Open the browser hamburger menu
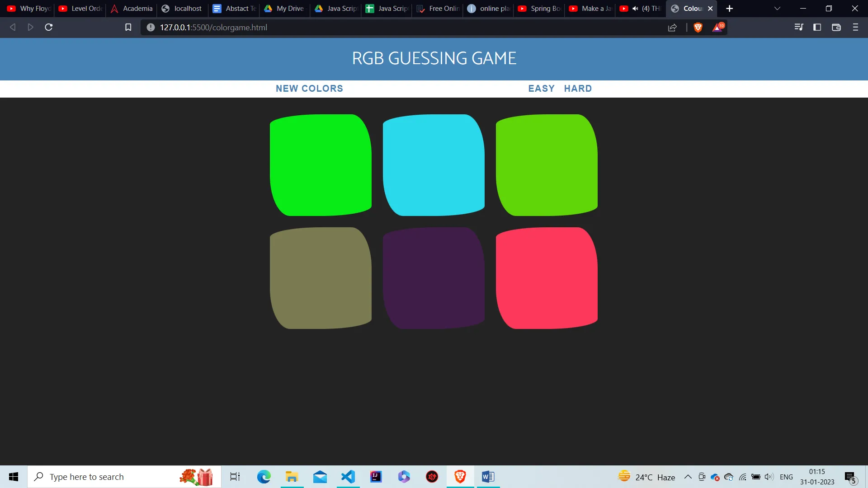Image resolution: width=868 pixels, height=488 pixels. pos(855,27)
